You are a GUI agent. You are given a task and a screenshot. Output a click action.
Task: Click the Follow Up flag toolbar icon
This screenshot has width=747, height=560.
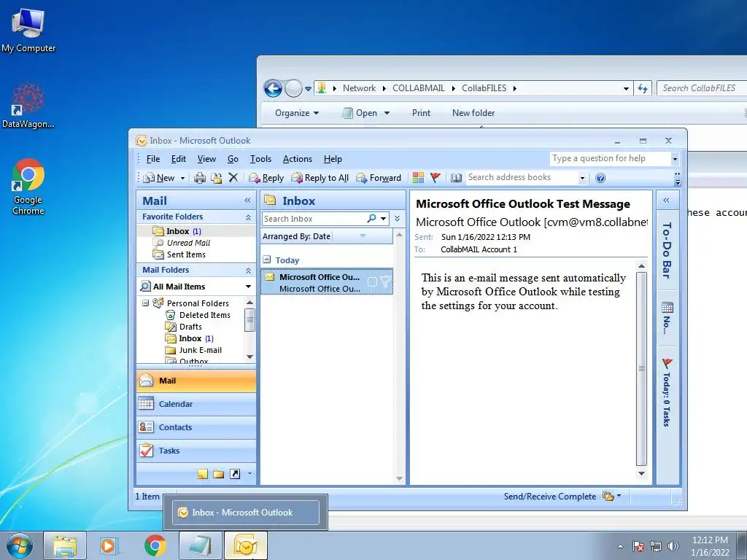click(x=436, y=178)
